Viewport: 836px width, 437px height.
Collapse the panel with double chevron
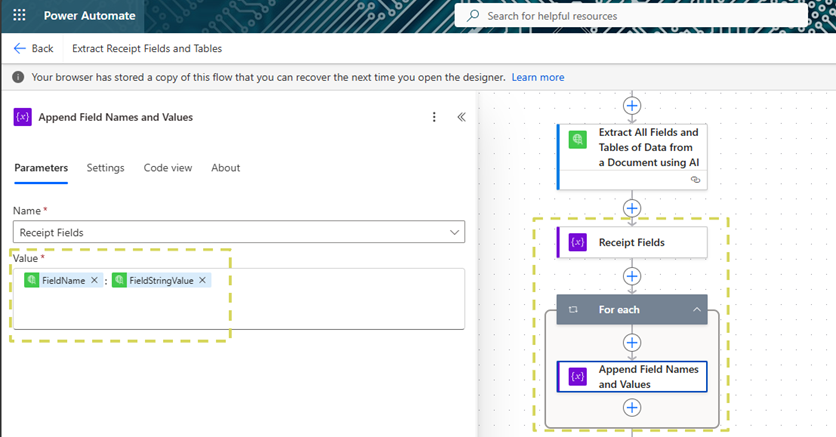coord(461,117)
